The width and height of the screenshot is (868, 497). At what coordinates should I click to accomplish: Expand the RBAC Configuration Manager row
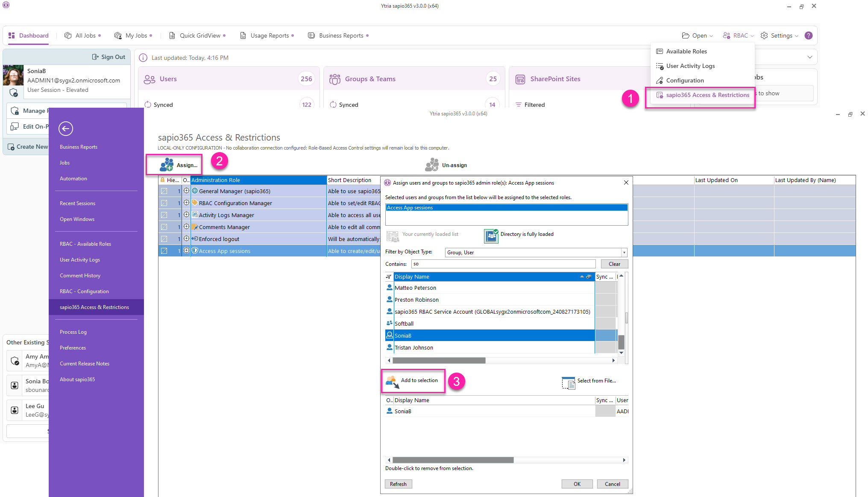pos(186,203)
